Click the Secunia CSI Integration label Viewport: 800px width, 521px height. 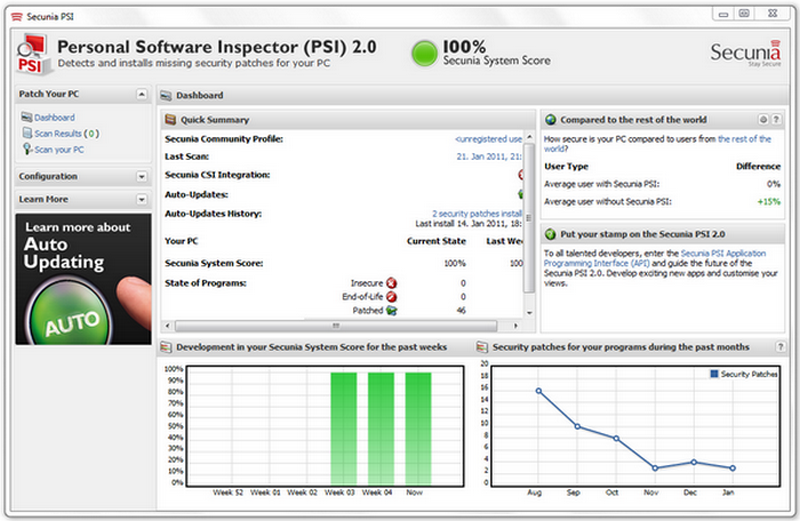click(217, 175)
